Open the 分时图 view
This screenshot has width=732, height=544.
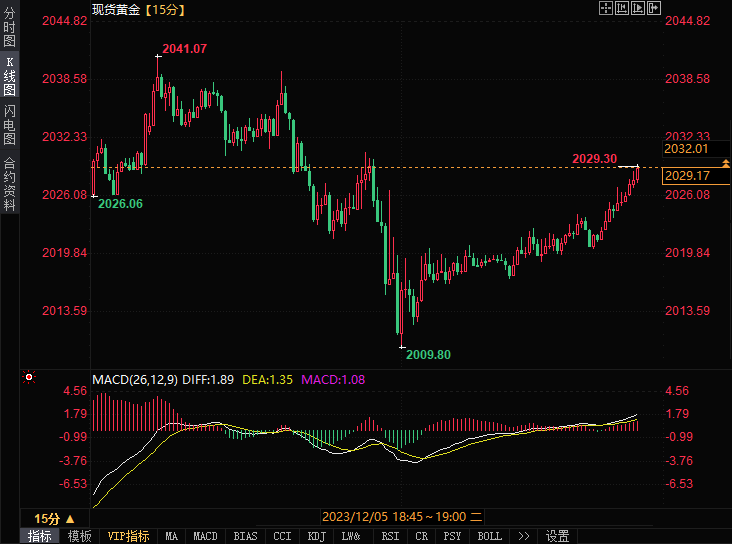[x=9, y=27]
